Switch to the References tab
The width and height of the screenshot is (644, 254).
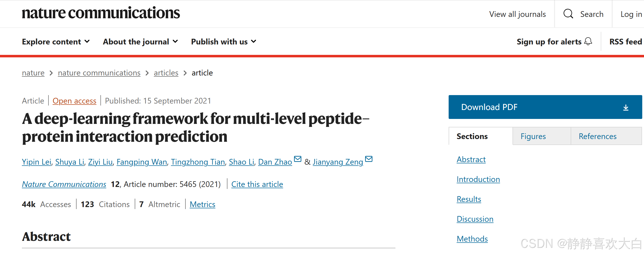click(x=598, y=136)
